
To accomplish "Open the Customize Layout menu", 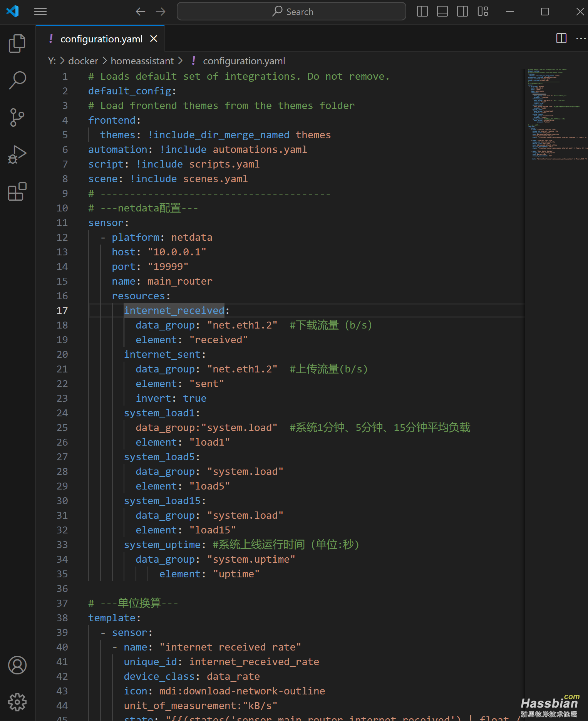I will [x=483, y=12].
